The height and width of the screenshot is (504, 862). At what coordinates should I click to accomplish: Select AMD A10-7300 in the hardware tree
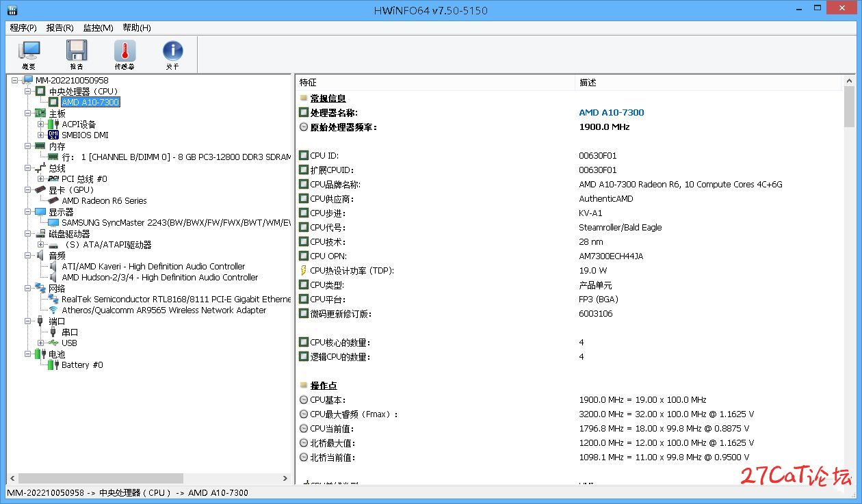90,102
